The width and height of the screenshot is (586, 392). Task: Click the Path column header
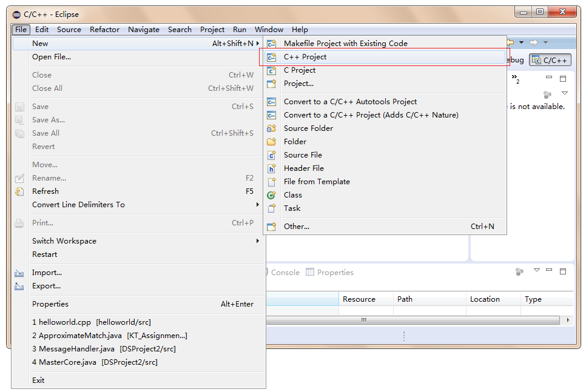click(x=429, y=299)
